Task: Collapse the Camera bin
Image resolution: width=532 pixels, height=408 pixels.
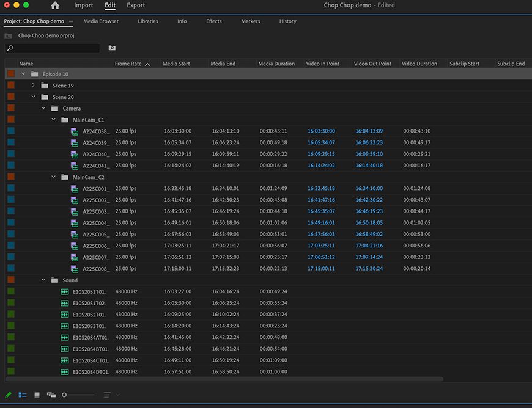Action: [43, 108]
